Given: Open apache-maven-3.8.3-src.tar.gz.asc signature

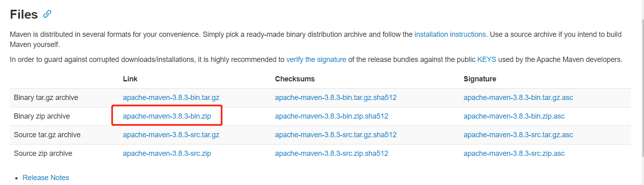Looking at the screenshot, I should 518,135.
